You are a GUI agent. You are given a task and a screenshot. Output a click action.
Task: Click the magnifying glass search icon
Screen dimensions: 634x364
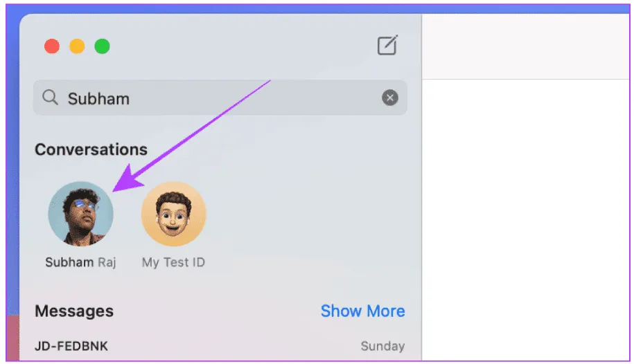click(x=50, y=98)
